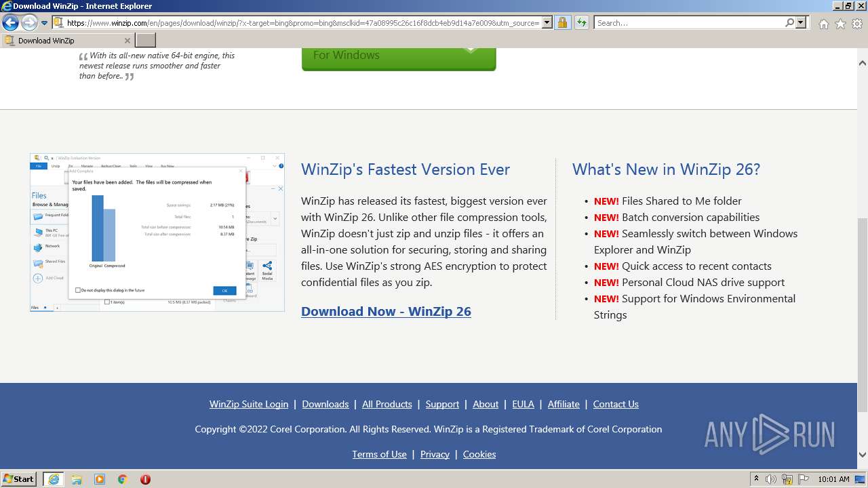Open the WinZip Suite Login link
The width and height of the screenshot is (868, 488).
249,404
